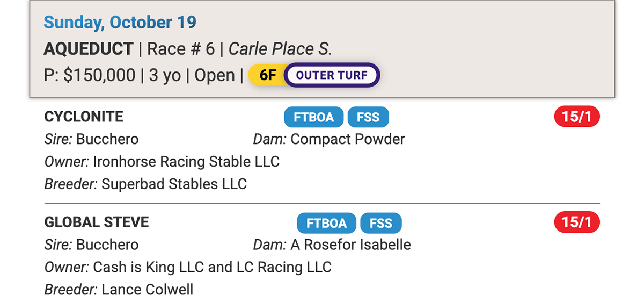Viewport: 644px width, 302px height.
Task: Click the $150,000 purse text
Action: 99,75
